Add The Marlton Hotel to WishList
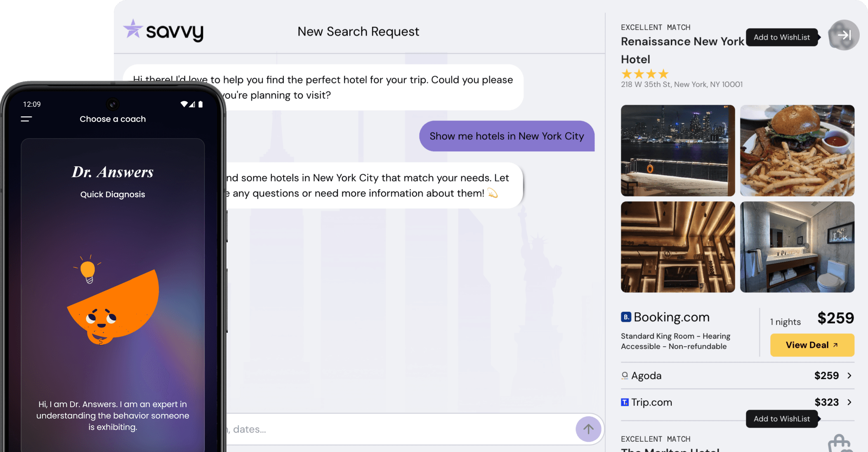This screenshot has width=868, height=452. coord(782,419)
